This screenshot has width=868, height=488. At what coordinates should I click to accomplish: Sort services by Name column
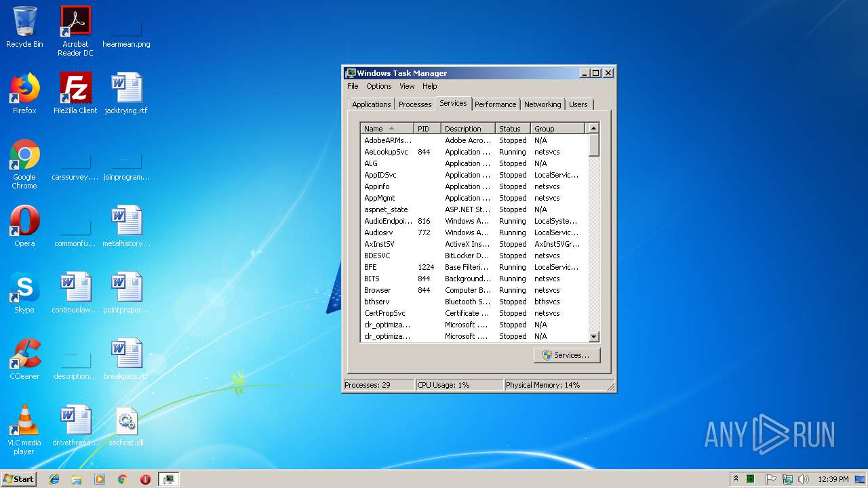(x=387, y=129)
